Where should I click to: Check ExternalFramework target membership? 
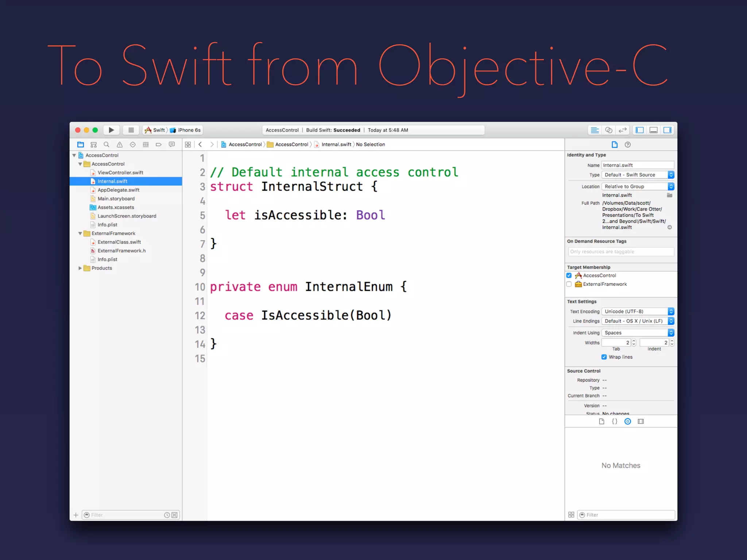(x=569, y=284)
